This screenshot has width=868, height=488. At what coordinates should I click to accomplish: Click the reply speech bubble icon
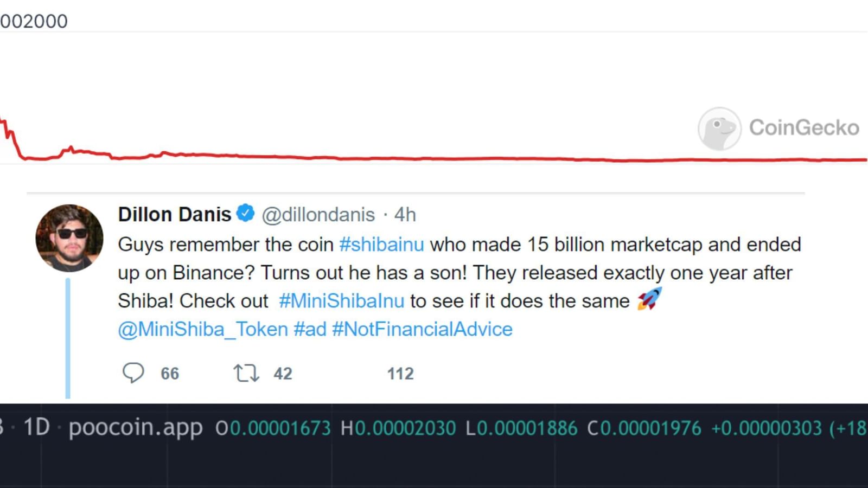point(133,373)
